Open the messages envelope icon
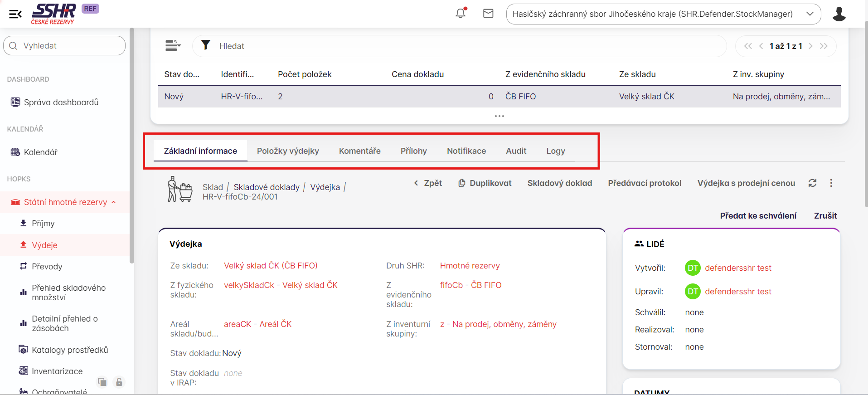 pos(488,14)
